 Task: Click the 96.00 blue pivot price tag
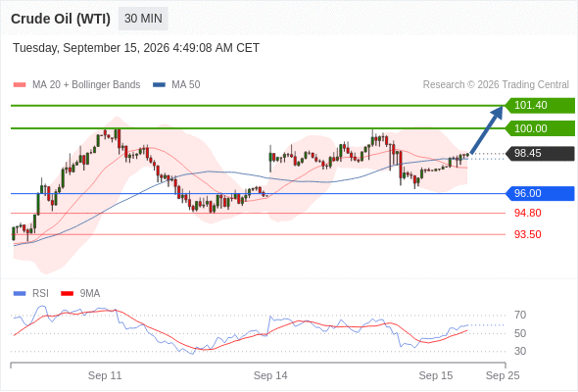click(540, 194)
